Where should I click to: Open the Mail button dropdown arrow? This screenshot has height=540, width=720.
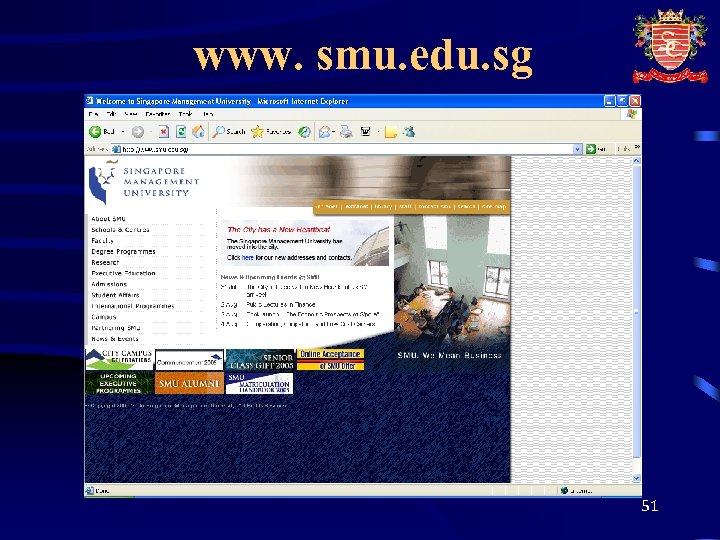(x=333, y=132)
